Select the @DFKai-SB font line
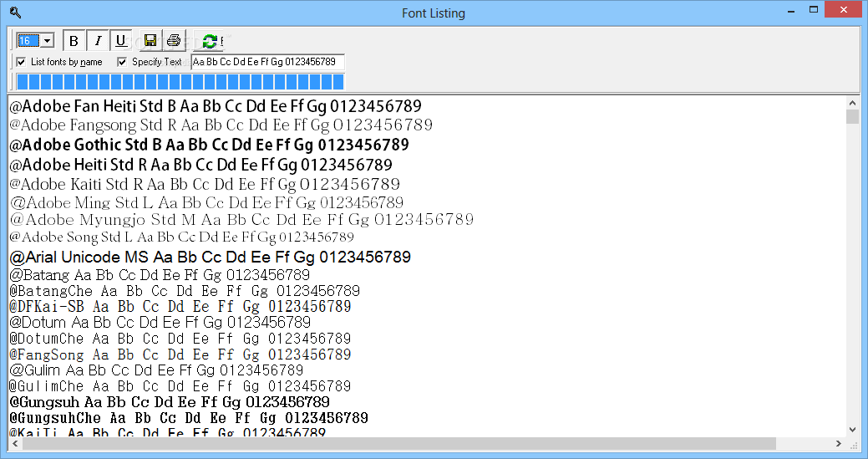868x459 pixels. pyautogui.click(x=180, y=307)
